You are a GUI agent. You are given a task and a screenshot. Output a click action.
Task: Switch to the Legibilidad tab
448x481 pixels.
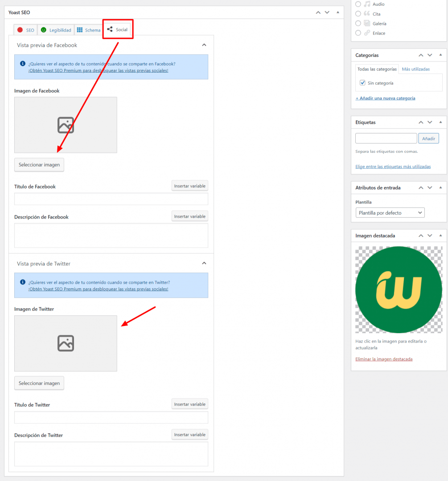[56, 30]
